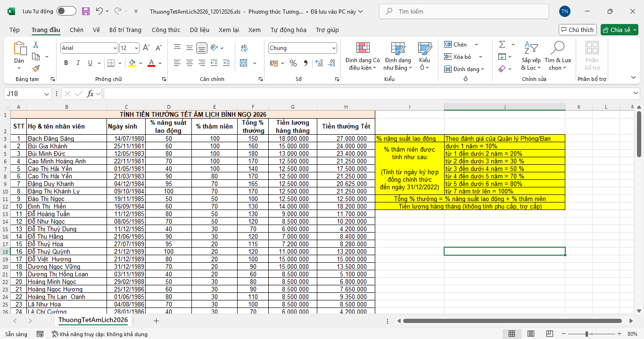Click the percent style icon
Viewport: 644px width, 339px height.
coord(293,63)
